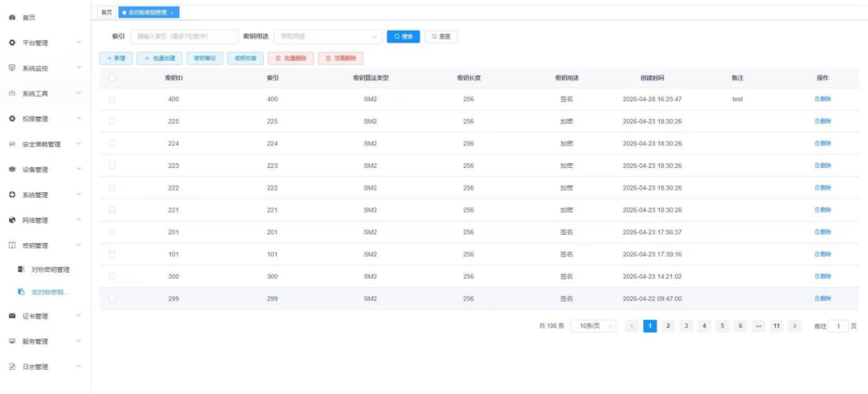Click the 首页 home icon in sidebar
Image resolution: width=868 pixels, height=394 pixels.
12,18
